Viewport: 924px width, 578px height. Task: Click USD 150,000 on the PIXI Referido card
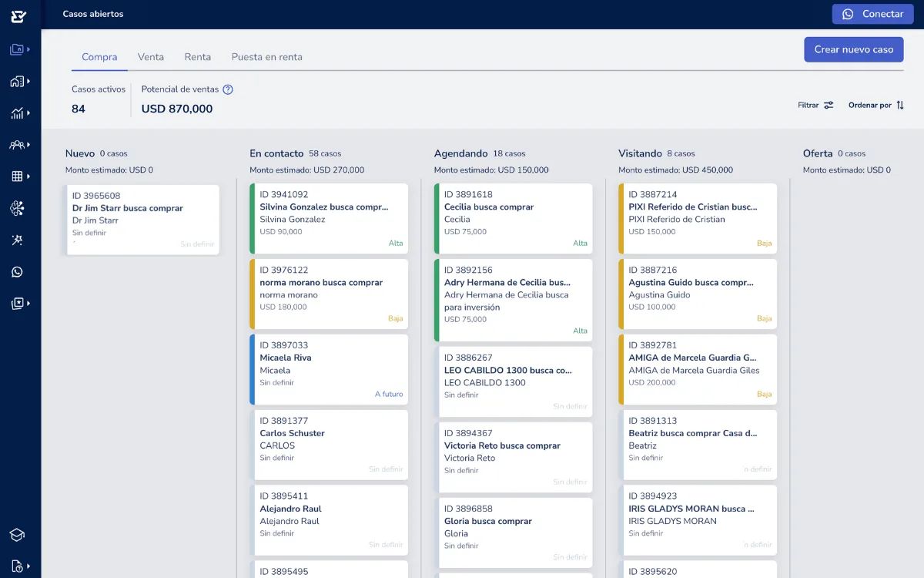click(x=652, y=231)
